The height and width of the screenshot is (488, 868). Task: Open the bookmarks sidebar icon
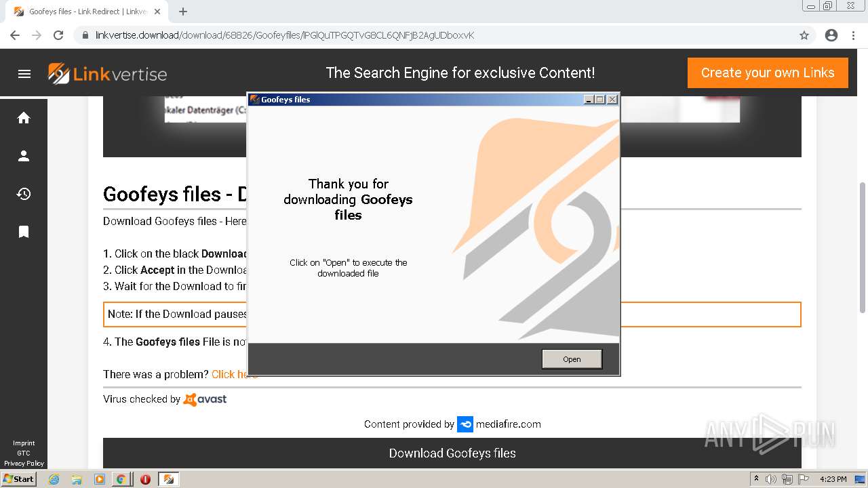coord(24,232)
